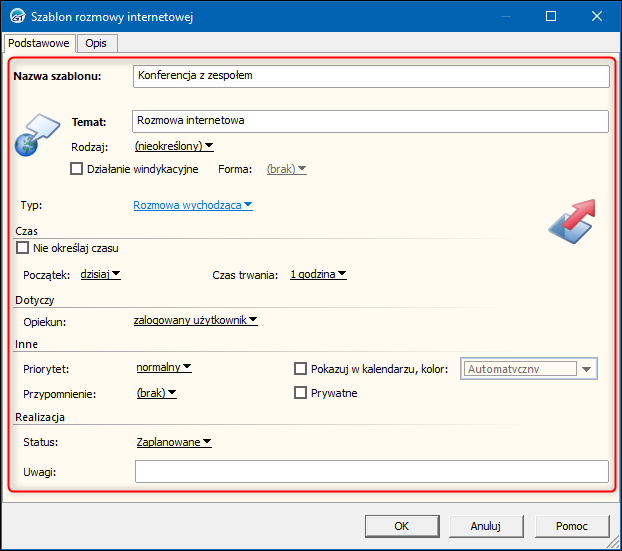Open the Status Zaplanowane dropdown
The width and height of the screenshot is (622, 551).
click(x=174, y=442)
